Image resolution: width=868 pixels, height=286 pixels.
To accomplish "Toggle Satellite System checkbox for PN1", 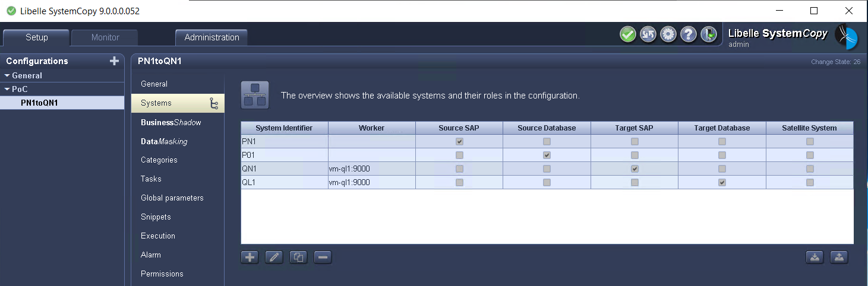I will (810, 142).
